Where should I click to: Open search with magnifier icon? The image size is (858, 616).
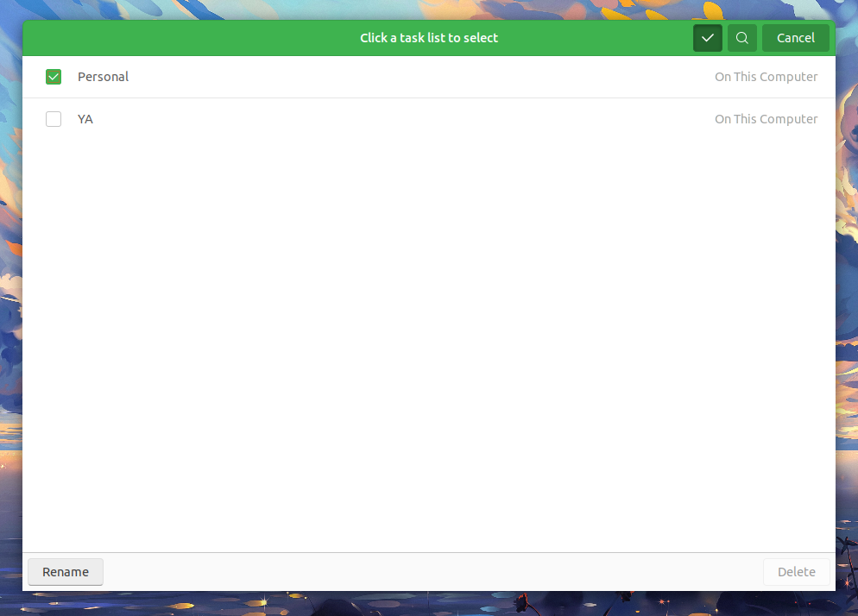[x=742, y=38]
